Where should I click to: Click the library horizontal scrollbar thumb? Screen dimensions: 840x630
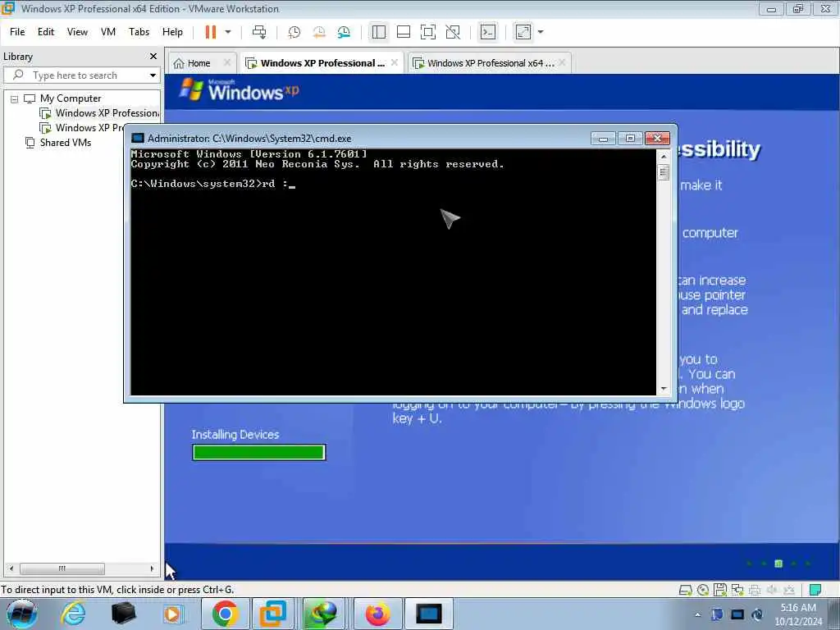click(x=62, y=568)
